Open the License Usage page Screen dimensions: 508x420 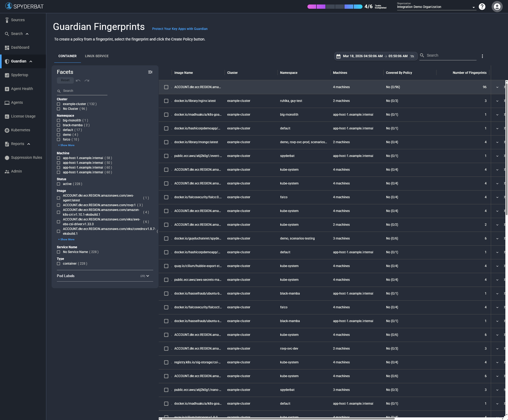23,116
